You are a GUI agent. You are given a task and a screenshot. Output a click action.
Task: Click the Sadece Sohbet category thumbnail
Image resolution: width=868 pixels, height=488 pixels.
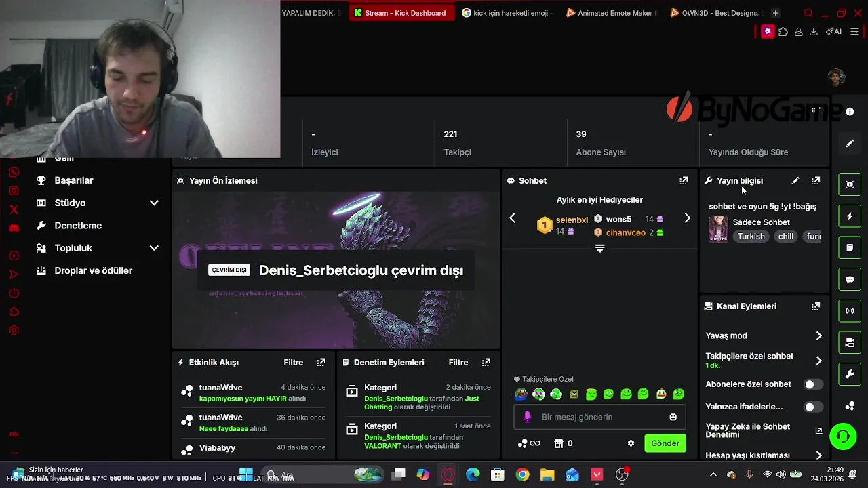(718, 229)
